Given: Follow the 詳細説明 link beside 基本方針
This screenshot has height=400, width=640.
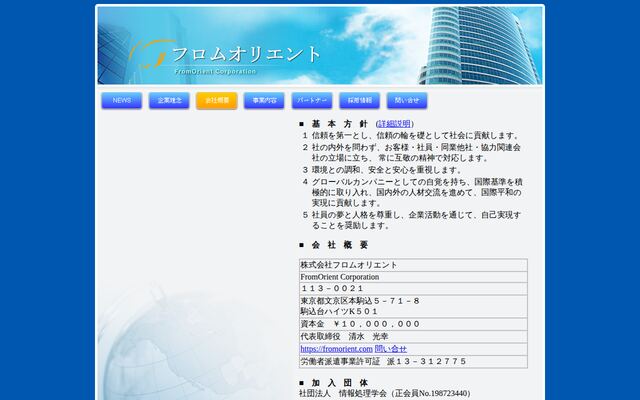Looking at the screenshot, I should 394,124.
